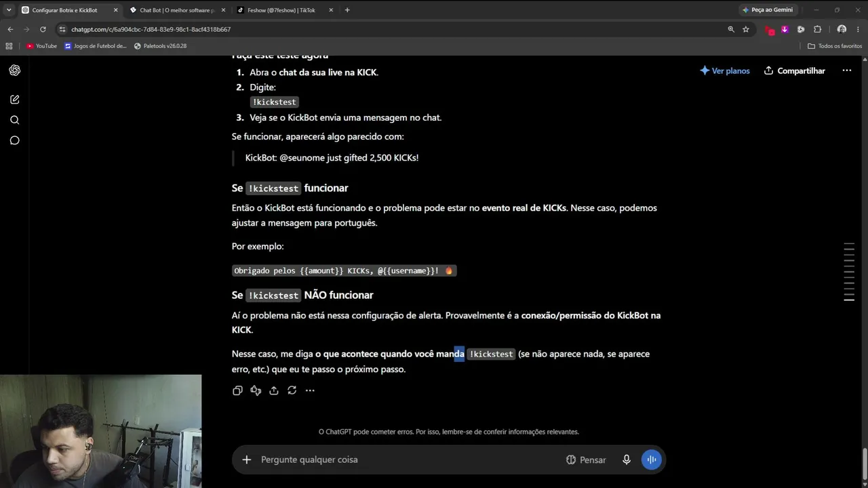
Task: Start voice dictation with microphone icon
Action: (x=627, y=460)
